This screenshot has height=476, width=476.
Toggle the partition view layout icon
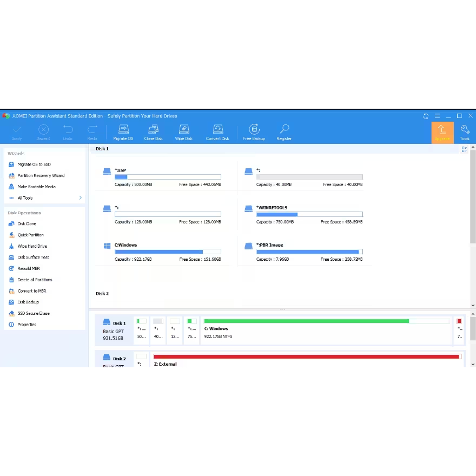(464, 149)
